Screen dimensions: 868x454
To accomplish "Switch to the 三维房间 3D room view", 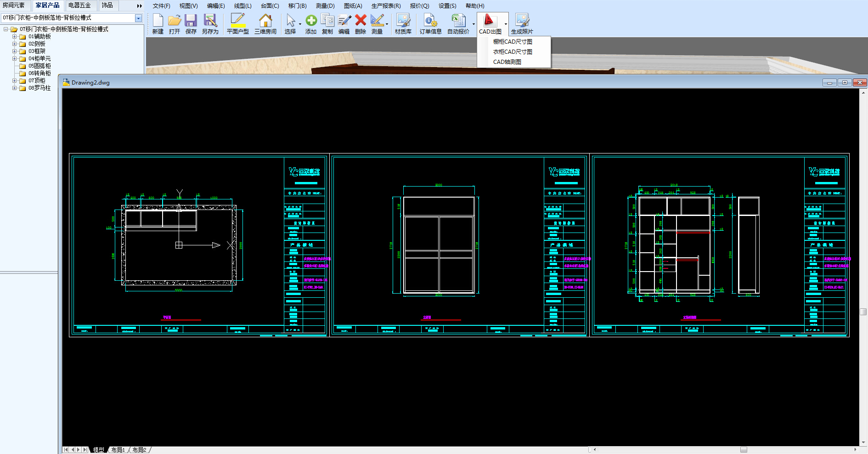I will 265,21.
